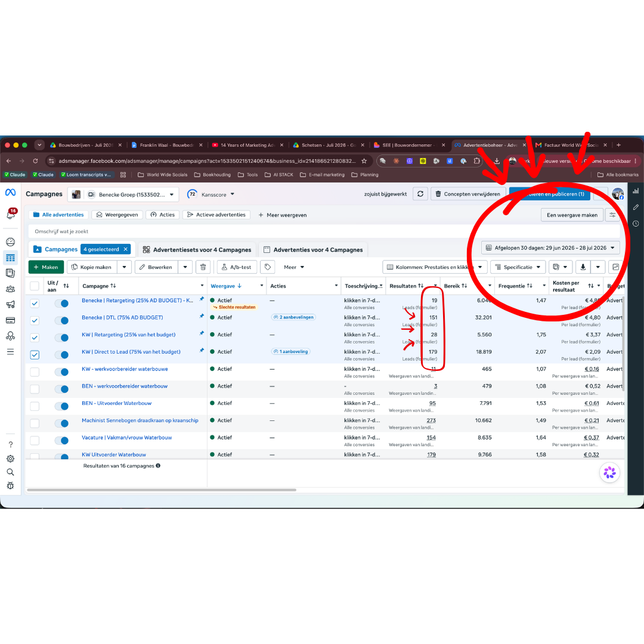Click the green Maken button
This screenshot has width=644, height=644.
click(46, 267)
